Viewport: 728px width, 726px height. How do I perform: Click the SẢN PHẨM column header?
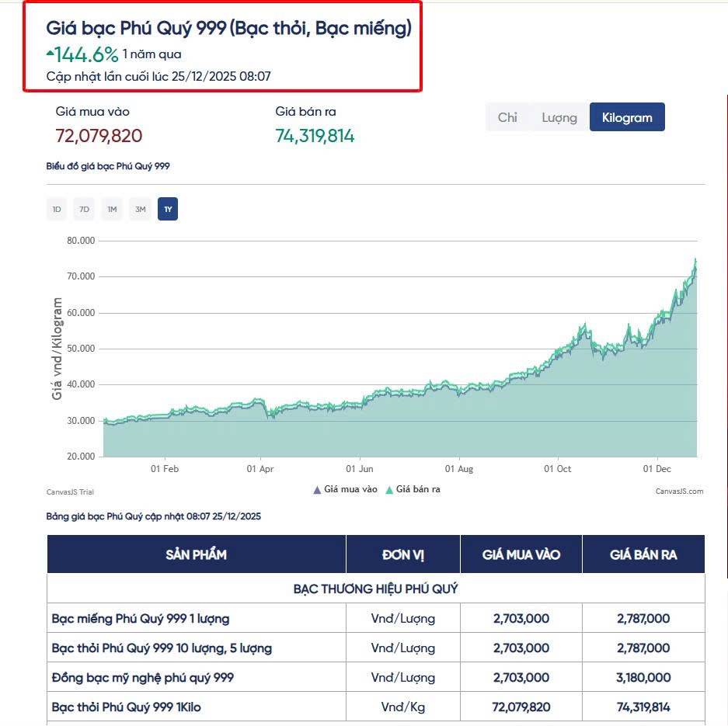click(196, 554)
